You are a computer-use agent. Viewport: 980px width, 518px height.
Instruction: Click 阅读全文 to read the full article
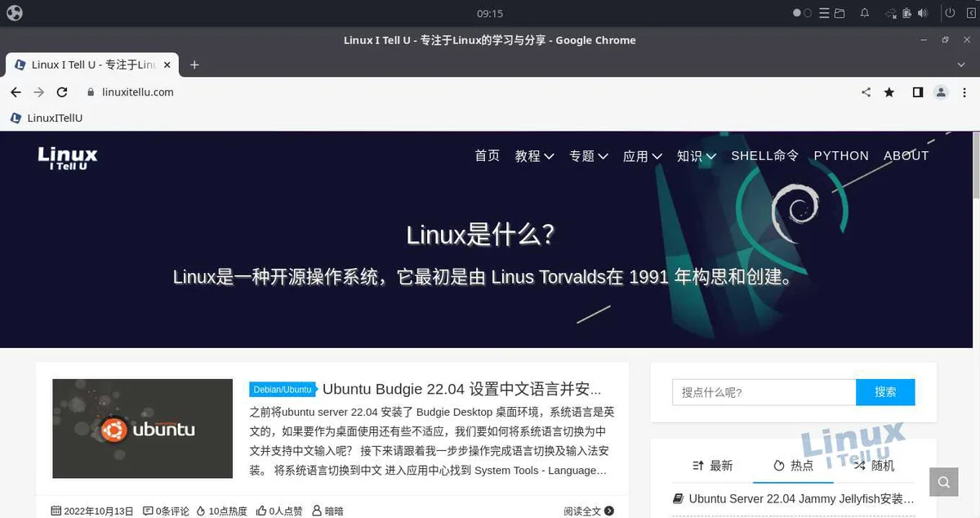tap(588, 511)
